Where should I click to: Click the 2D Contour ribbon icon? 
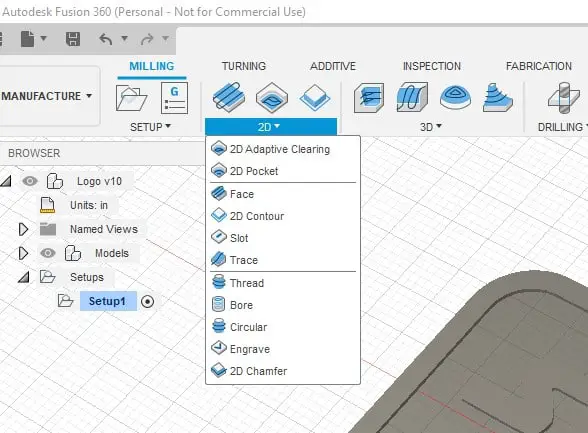(315, 97)
